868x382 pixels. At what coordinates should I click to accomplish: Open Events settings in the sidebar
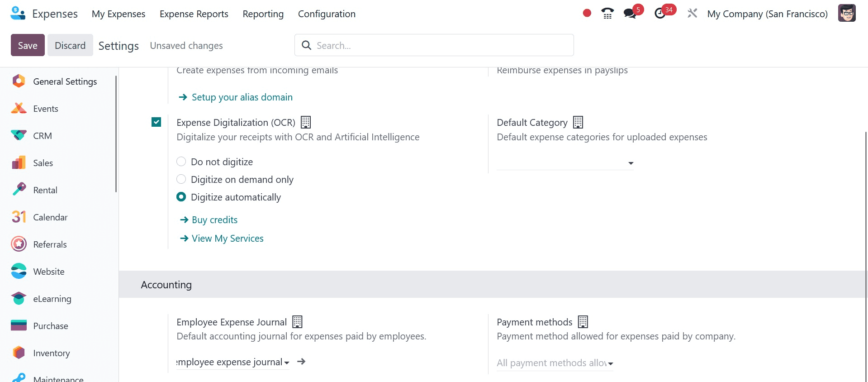click(x=59, y=109)
